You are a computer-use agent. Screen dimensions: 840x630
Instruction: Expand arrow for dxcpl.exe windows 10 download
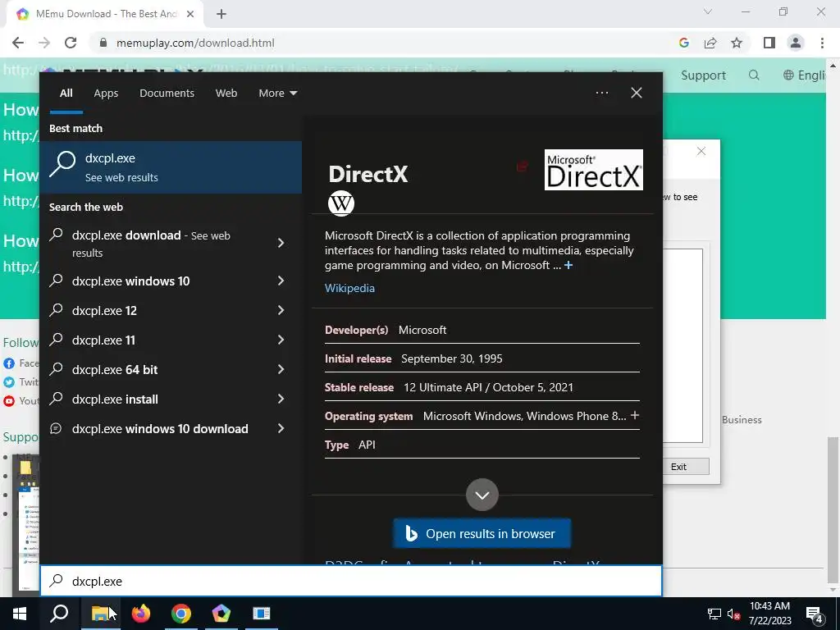[x=281, y=428]
